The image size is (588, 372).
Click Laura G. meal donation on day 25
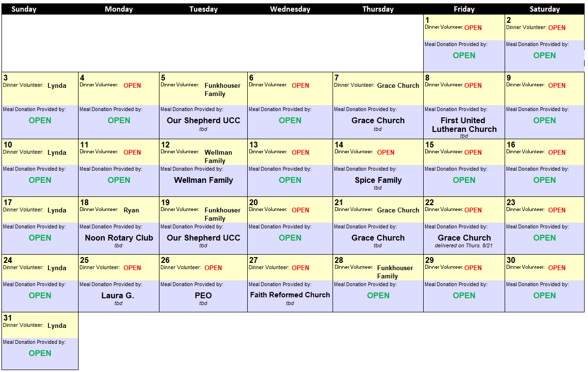coord(118,295)
